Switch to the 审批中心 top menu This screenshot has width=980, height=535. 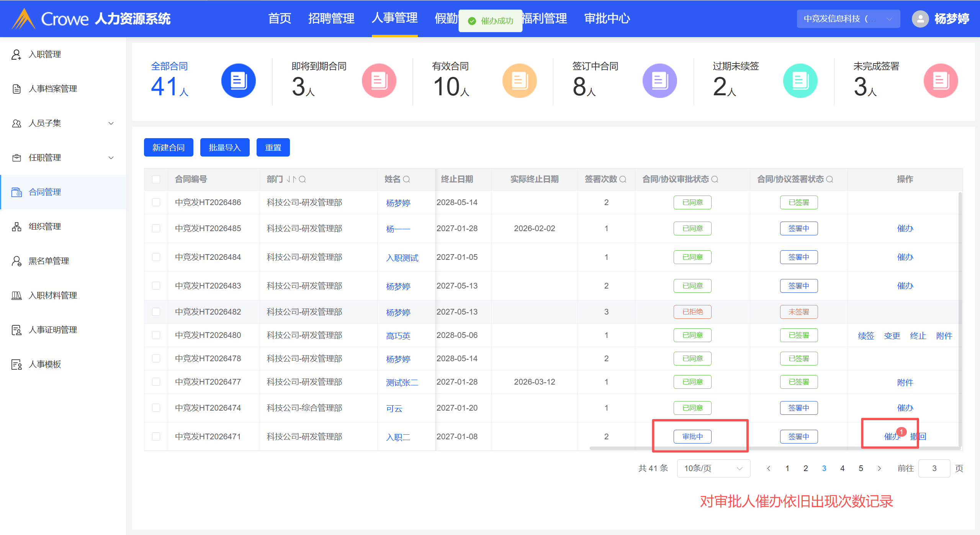[607, 18]
